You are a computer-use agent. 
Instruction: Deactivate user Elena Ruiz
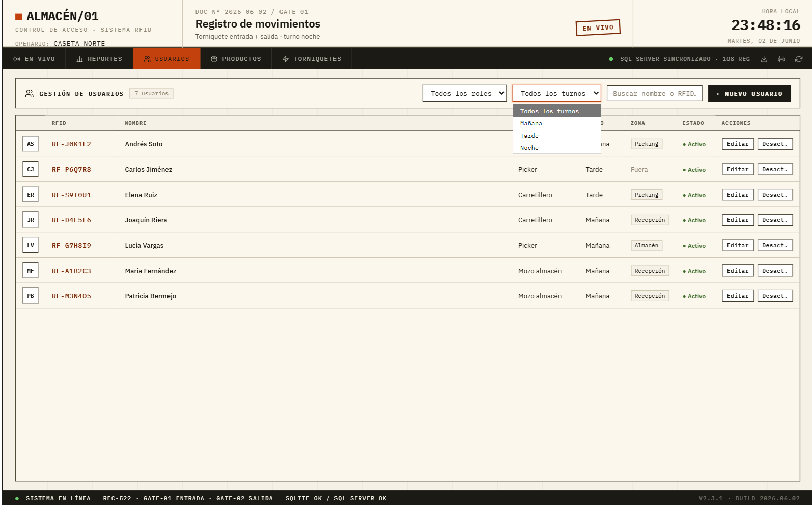775,195
